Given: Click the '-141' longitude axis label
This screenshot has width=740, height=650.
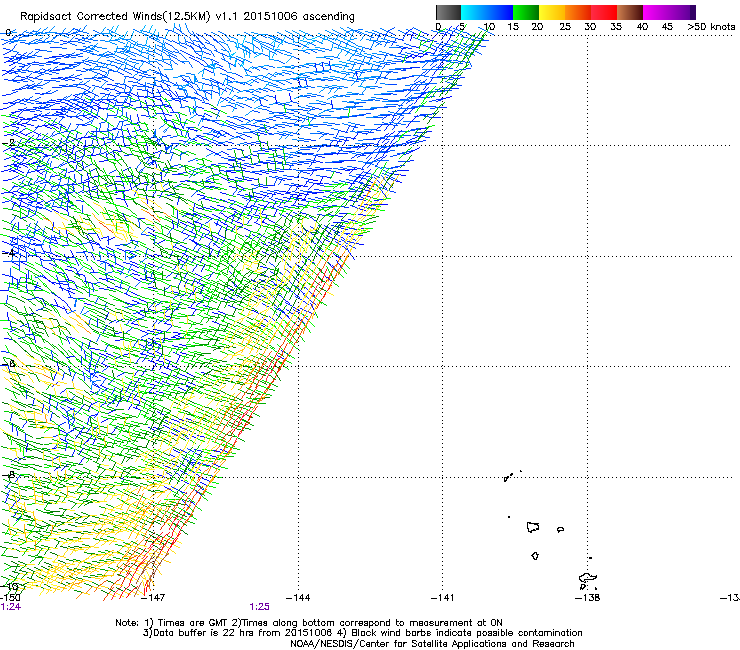Looking at the screenshot, I should pyautogui.click(x=443, y=598).
